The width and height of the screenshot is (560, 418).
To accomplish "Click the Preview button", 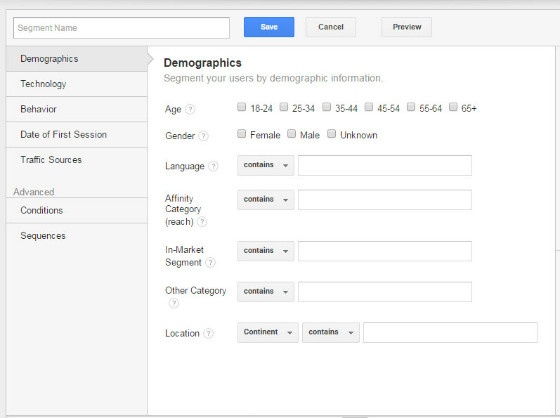I will [x=406, y=27].
